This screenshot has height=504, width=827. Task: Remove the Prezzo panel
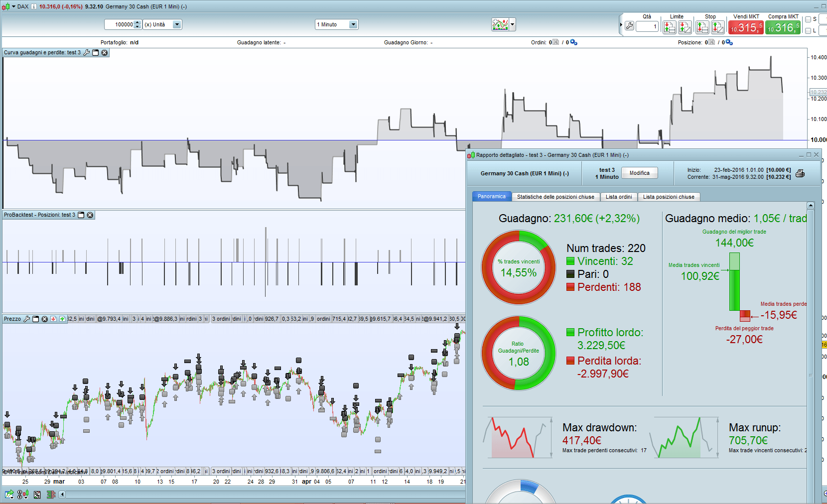click(45, 319)
